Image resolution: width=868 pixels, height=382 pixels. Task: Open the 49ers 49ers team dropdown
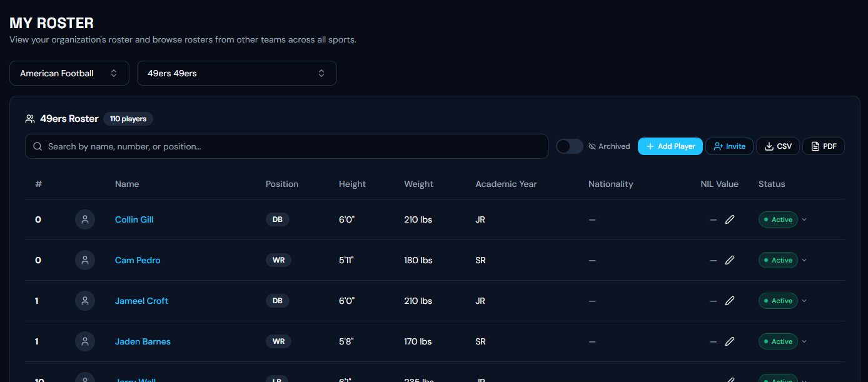tap(237, 73)
